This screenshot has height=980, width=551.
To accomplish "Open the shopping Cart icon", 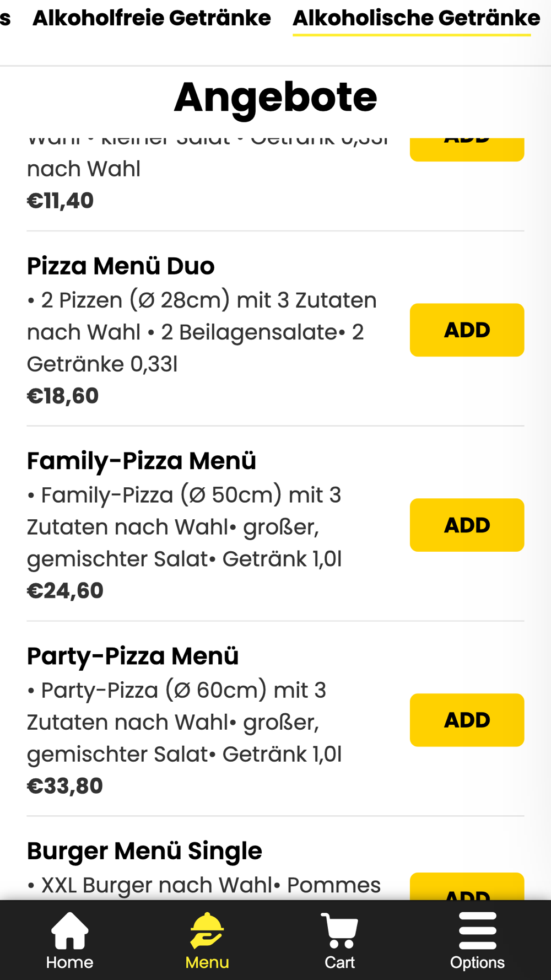I will [x=339, y=930].
